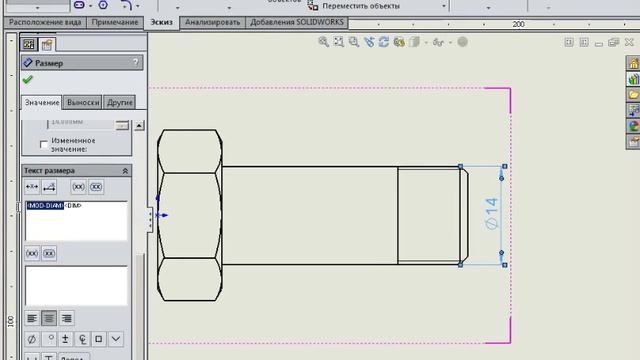Open View Palette icon in task pane
Image resolution: width=640 pixels, height=360 pixels.
click(633, 110)
